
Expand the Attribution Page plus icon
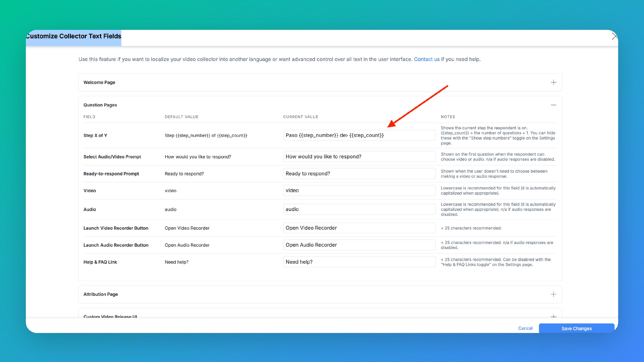(x=553, y=294)
